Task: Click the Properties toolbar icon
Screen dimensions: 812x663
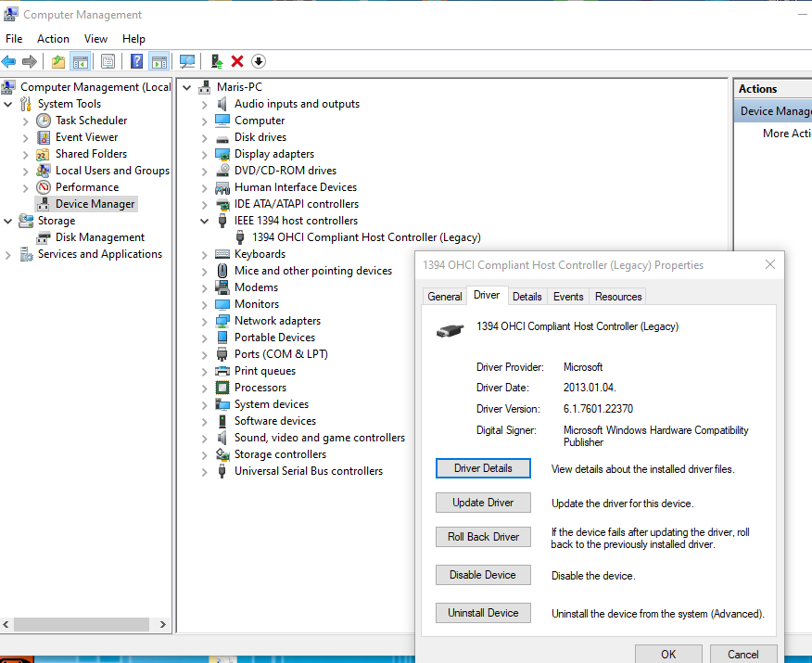Action: coord(108,61)
